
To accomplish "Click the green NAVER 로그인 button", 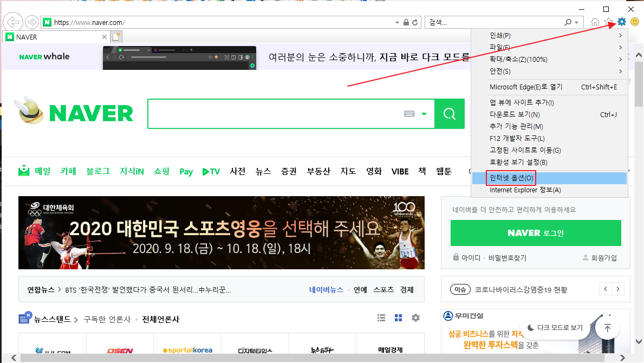I will tap(536, 233).
